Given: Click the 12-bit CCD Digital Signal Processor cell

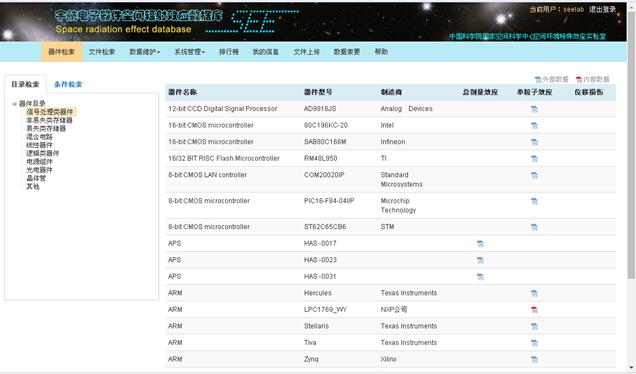Looking at the screenshot, I should (x=223, y=109).
